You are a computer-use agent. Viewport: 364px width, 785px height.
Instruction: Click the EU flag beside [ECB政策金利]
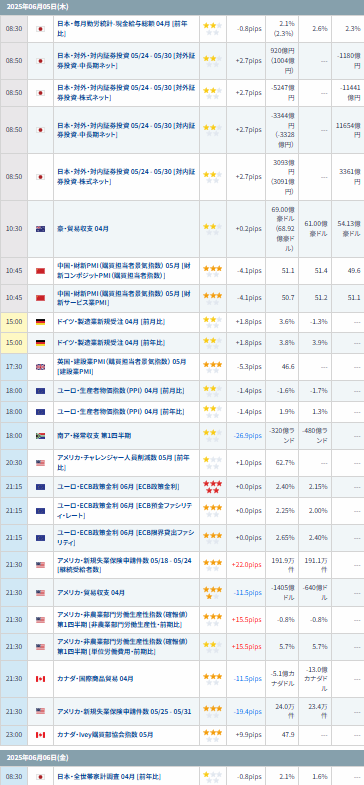pos(41,487)
